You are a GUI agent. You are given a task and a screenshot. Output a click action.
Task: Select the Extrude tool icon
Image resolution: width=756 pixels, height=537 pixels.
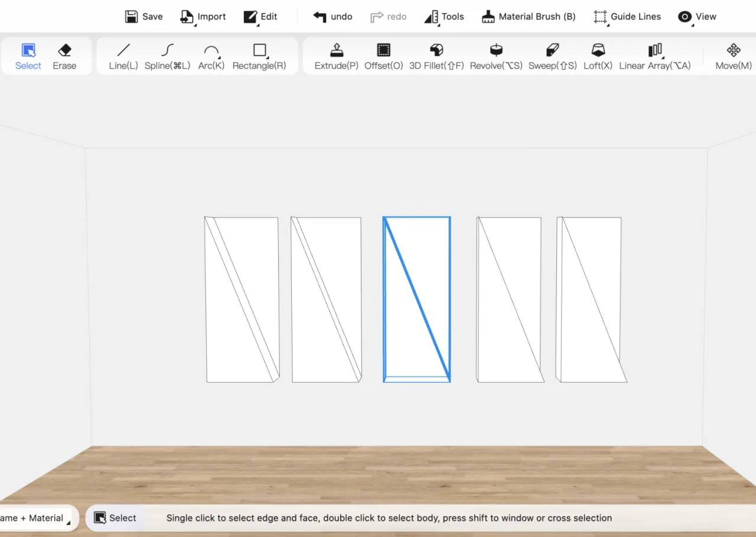click(336, 50)
